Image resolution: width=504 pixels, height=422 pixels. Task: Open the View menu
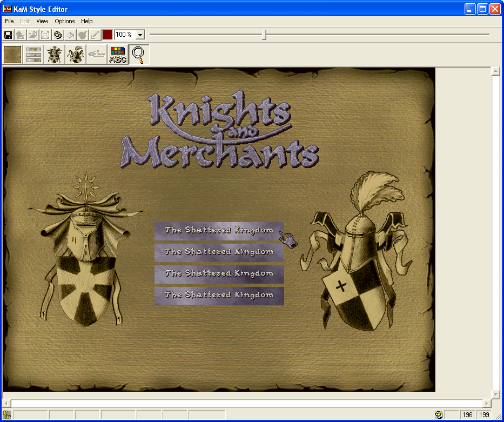point(42,21)
